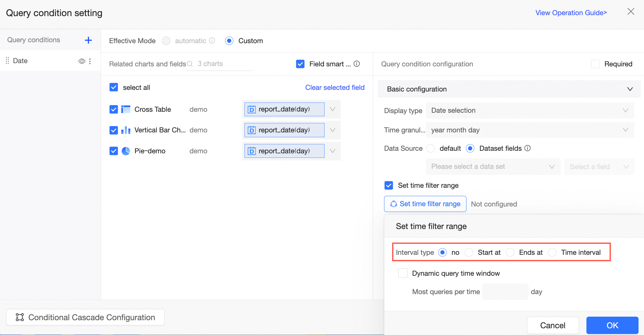Confirm with the OK button
The image size is (644, 335).
(x=612, y=325)
